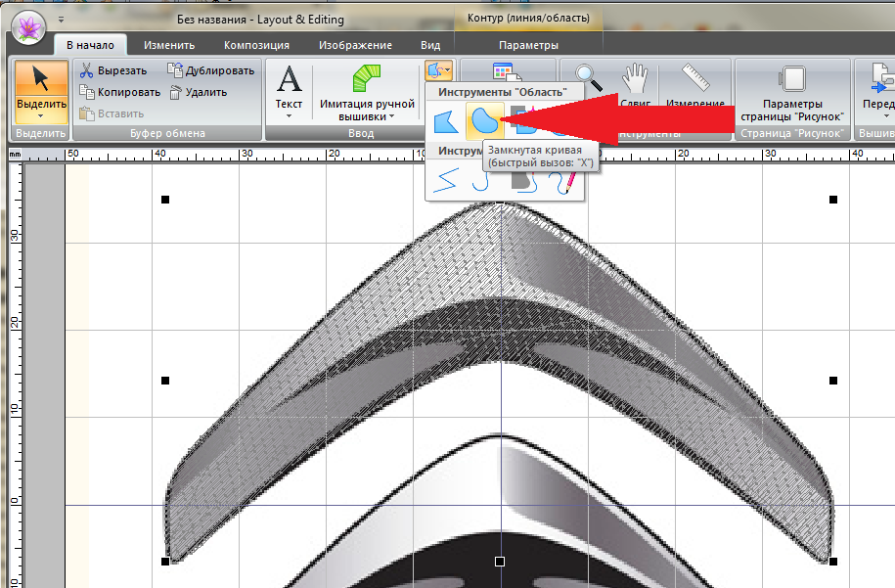Open the application lotus flower menu
Image resolution: width=895 pixels, height=588 pixels.
[30, 25]
